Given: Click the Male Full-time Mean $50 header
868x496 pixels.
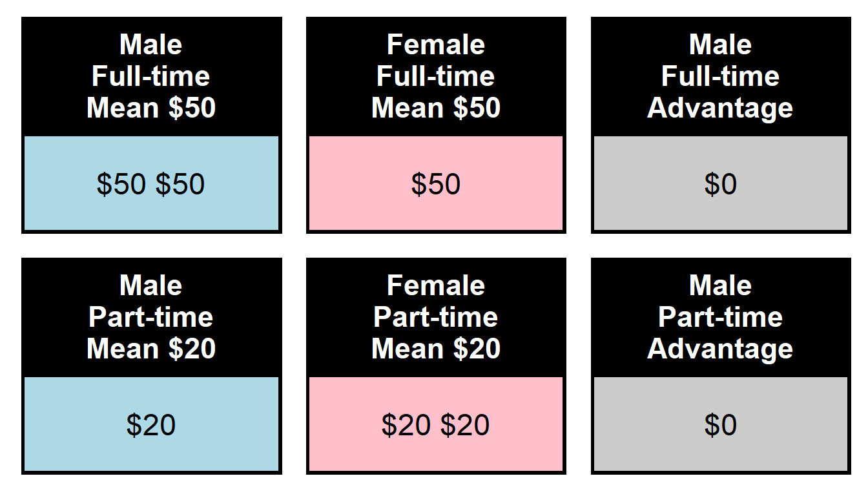Looking at the screenshot, I should (151, 76).
